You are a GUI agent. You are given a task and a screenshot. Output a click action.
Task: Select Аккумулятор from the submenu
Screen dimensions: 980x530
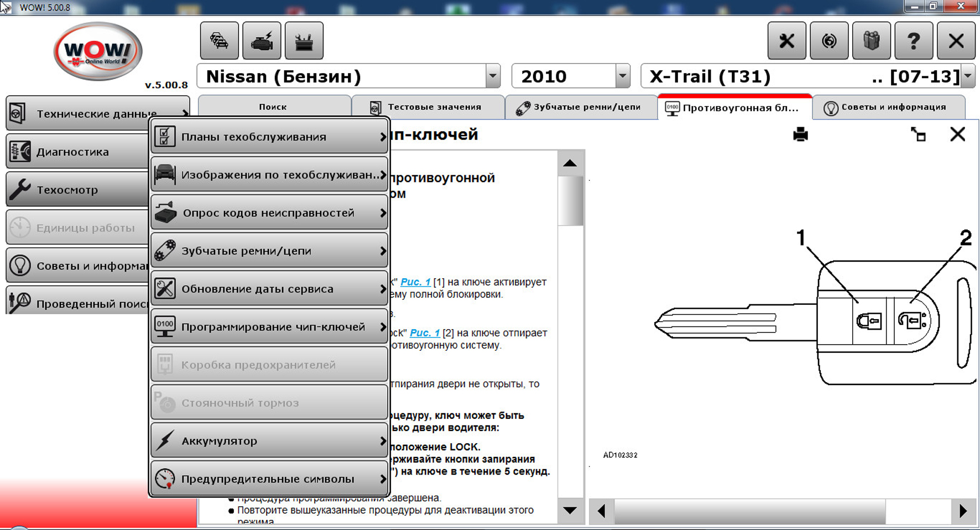pos(269,441)
